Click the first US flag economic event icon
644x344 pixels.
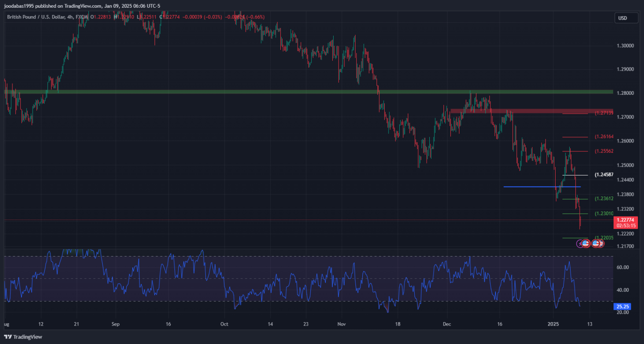pos(586,243)
